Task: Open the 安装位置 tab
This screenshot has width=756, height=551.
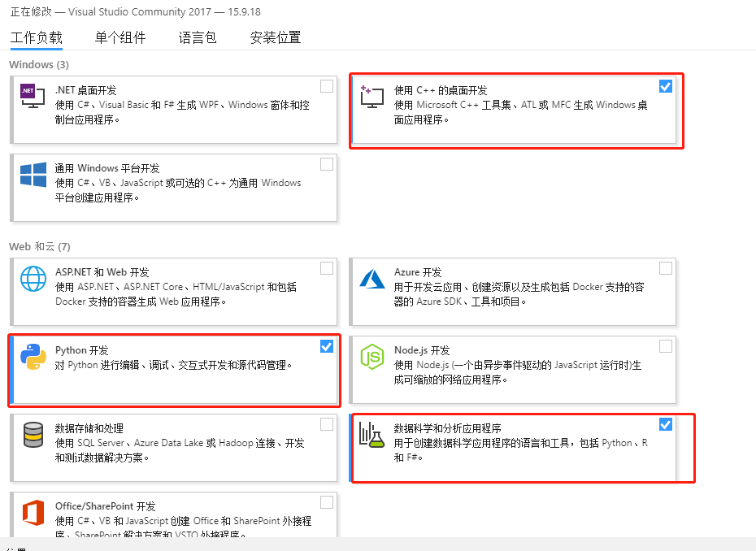Action: pos(276,37)
